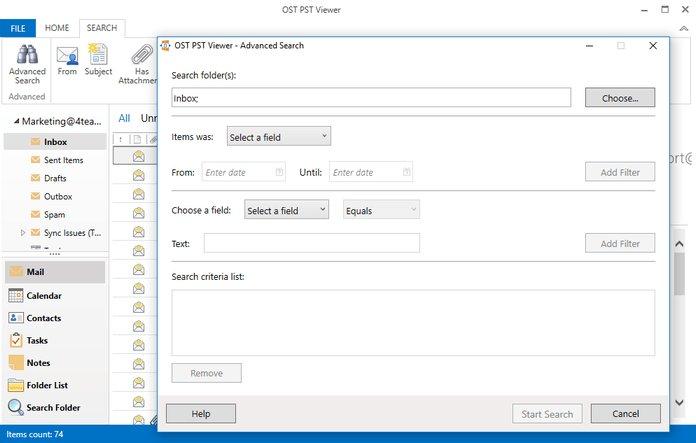Screen dimensions: 696x443
Task: Open the Search Folder view
Action: click(x=55, y=407)
